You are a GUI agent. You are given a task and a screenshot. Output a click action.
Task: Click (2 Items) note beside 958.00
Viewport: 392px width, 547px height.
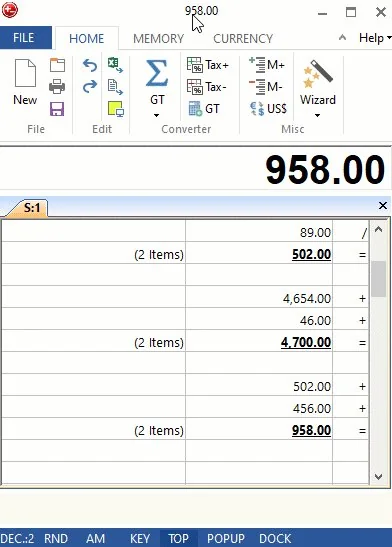(159, 431)
